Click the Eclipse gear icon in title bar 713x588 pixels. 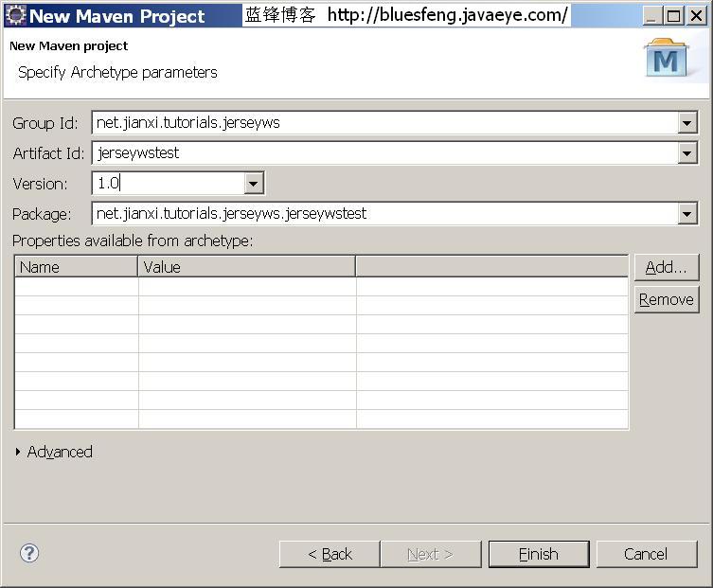(x=15, y=15)
